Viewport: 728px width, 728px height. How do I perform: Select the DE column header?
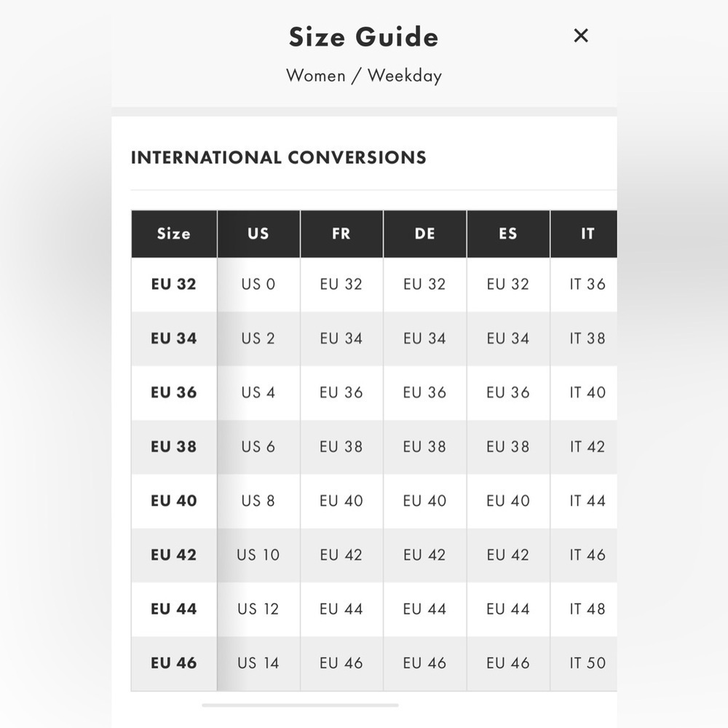click(x=425, y=234)
